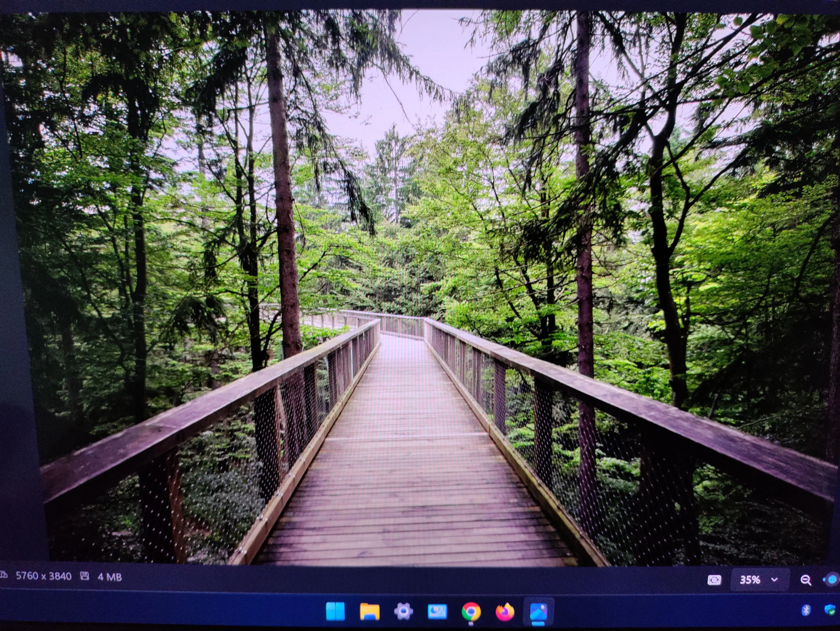Open the Settings gear on taskbar

[403, 612]
